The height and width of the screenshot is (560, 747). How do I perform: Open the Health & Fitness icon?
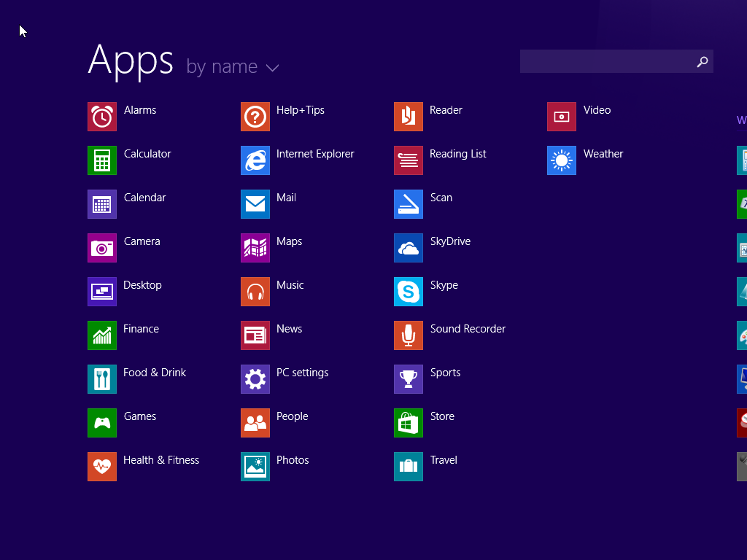pyautogui.click(x=102, y=467)
